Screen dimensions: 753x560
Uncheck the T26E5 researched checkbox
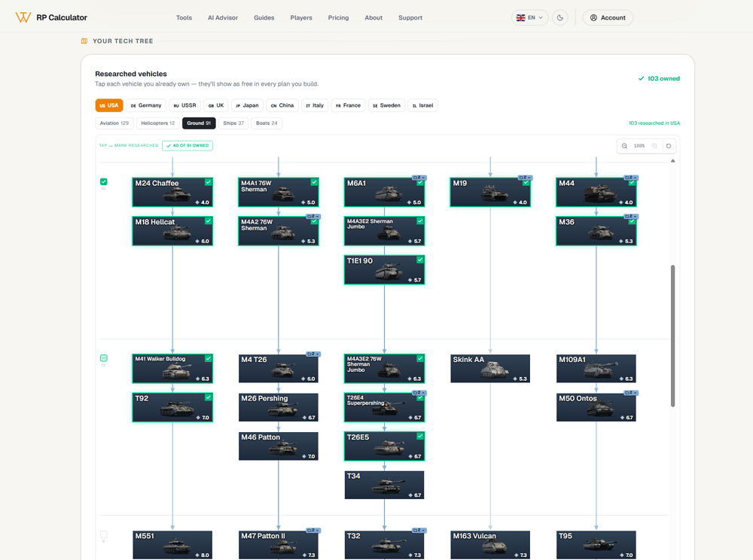(x=420, y=437)
